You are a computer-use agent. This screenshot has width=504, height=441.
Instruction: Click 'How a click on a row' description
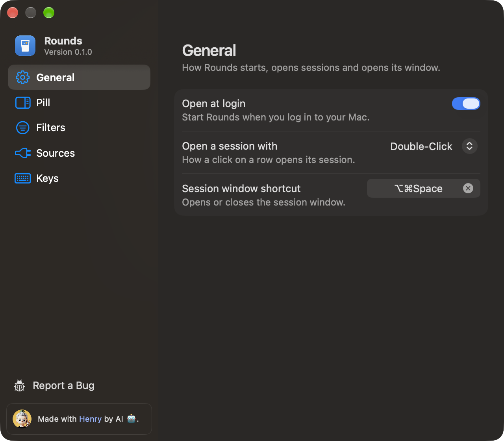tap(269, 160)
